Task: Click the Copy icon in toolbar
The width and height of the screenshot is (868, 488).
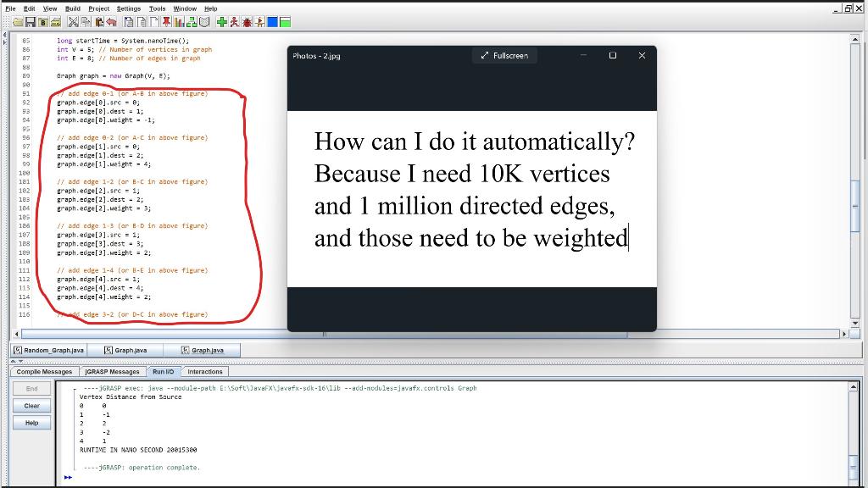Action: (x=86, y=22)
